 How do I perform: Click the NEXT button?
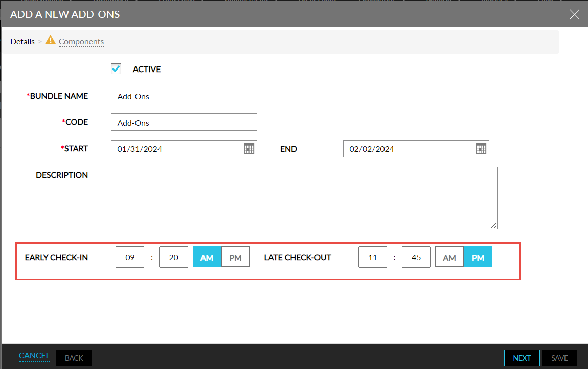pyautogui.click(x=522, y=358)
